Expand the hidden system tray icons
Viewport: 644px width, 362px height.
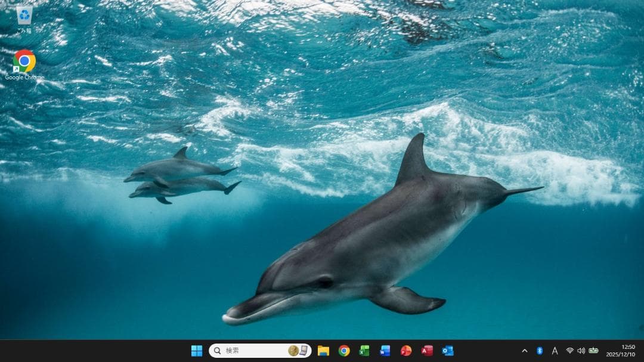pyautogui.click(x=525, y=351)
